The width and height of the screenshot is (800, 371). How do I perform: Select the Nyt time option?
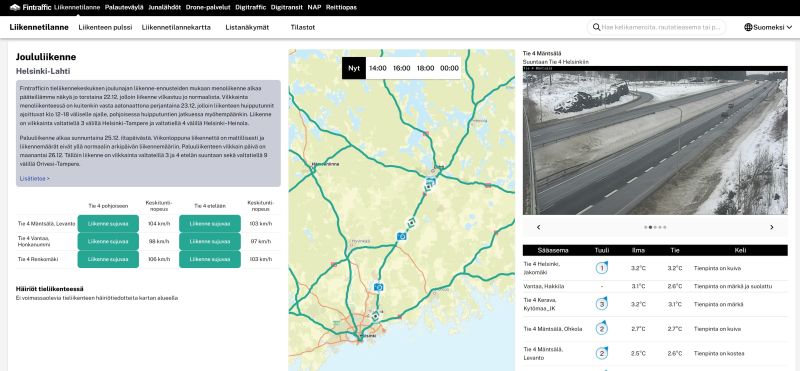(354, 68)
